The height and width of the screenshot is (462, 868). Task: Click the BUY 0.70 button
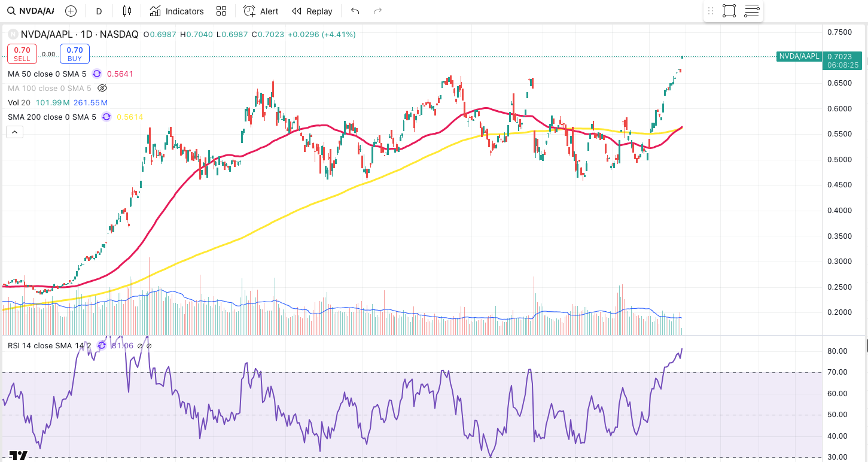pos(75,54)
